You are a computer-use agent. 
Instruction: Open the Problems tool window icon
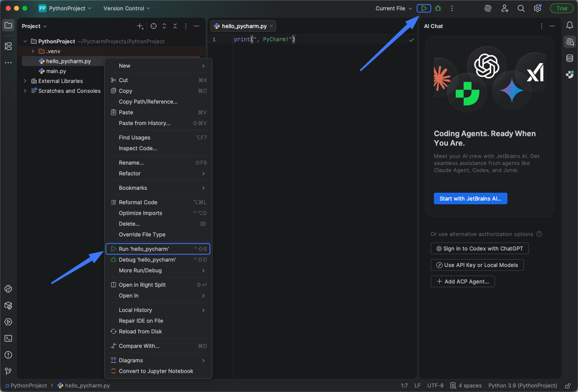[8, 355]
